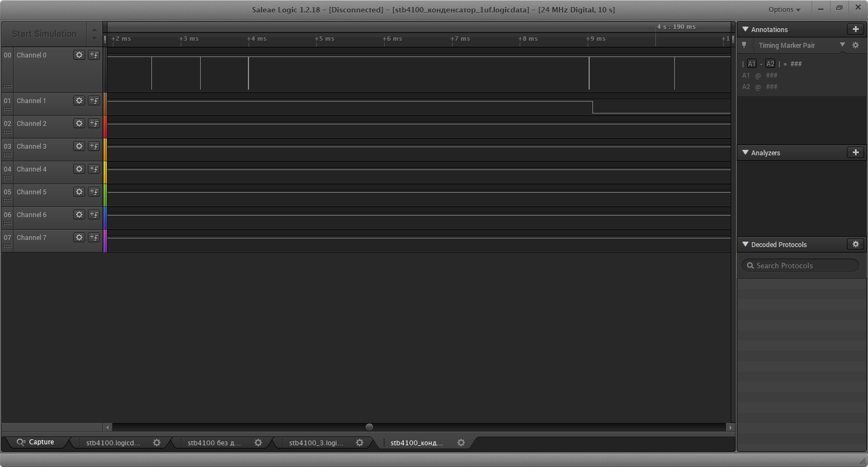868x467 pixels.
Task: Select the A2 timing marker
Action: coord(770,64)
